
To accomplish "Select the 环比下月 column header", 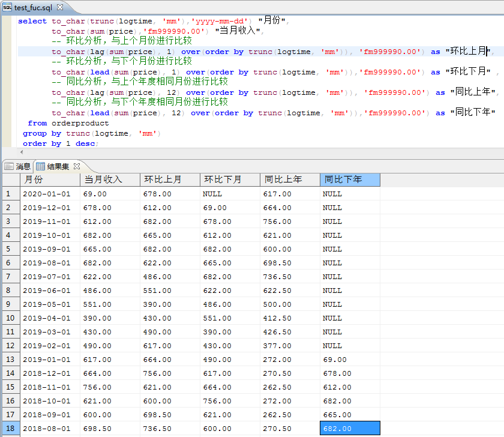I will click(230, 179).
